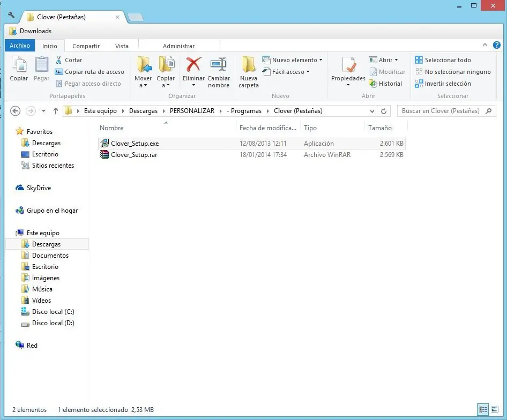Sort by Fecha de modificación column
Viewport: 507px width, 420px height.
(x=268, y=128)
